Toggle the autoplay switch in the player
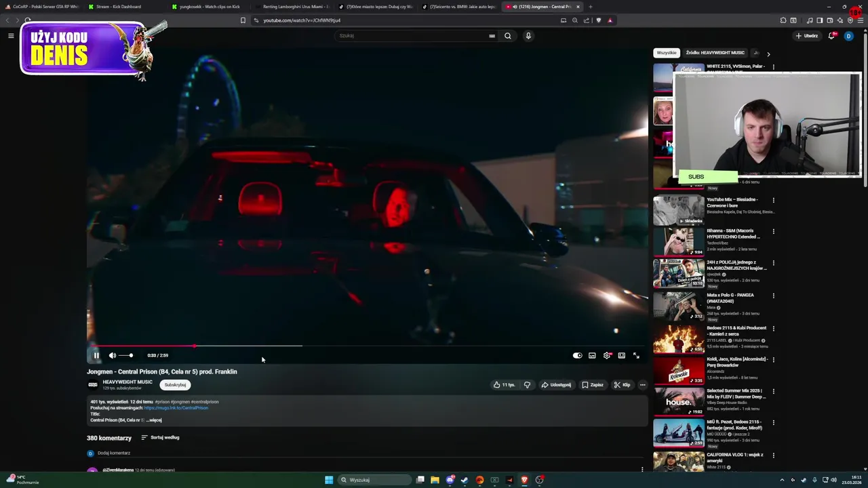The width and height of the screenshot is (868, 488). [577, 355]
